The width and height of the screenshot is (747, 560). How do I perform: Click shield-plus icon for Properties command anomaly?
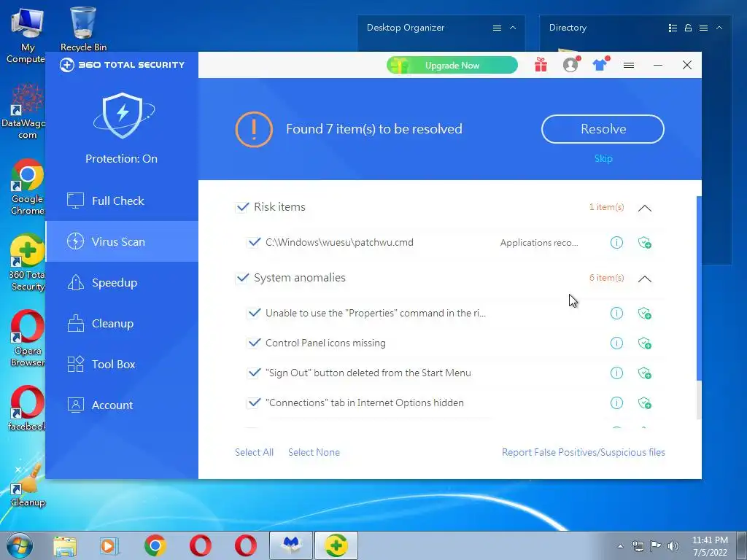[645, 313]
